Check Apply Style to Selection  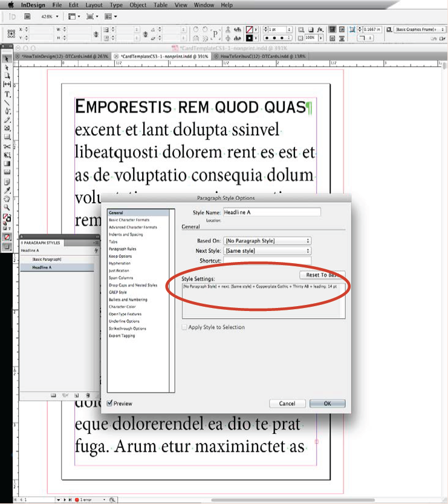click(x=185, y=327)
